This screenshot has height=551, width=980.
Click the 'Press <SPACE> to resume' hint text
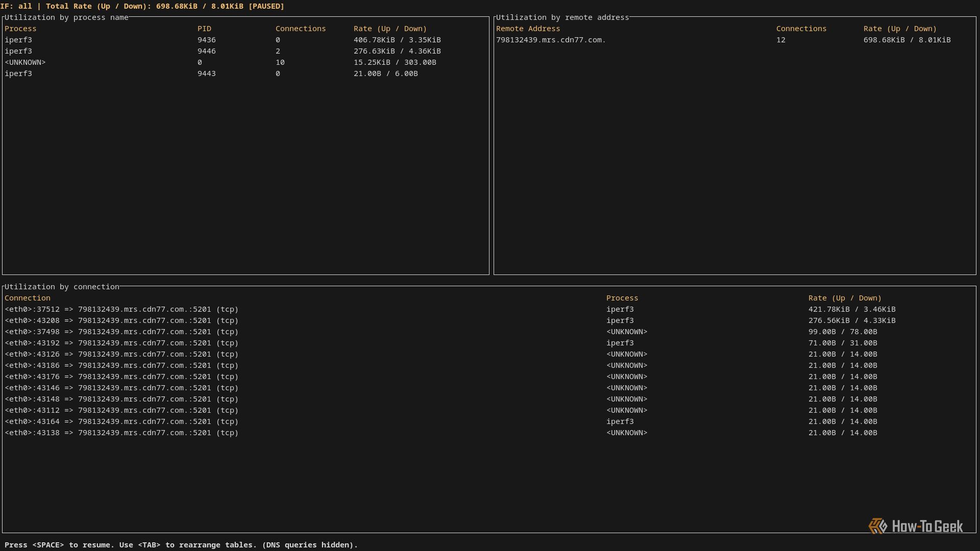coord(59,545)
